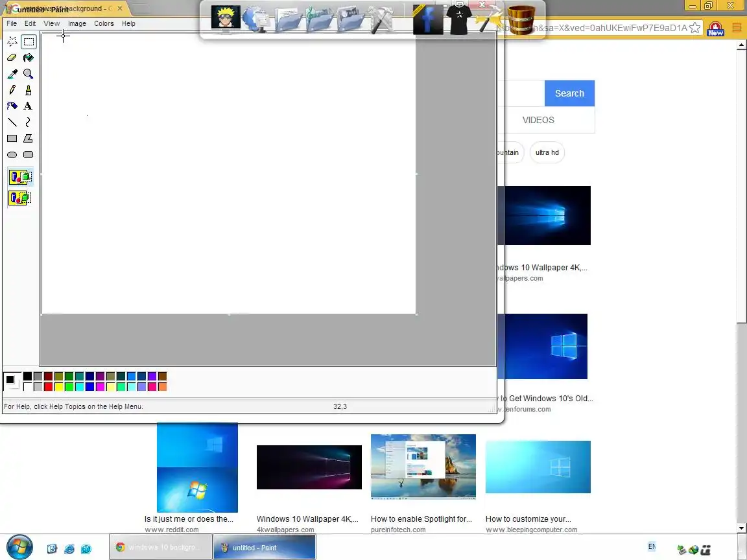Open the Help menu
Screen dimensions: 747x560
128,23
